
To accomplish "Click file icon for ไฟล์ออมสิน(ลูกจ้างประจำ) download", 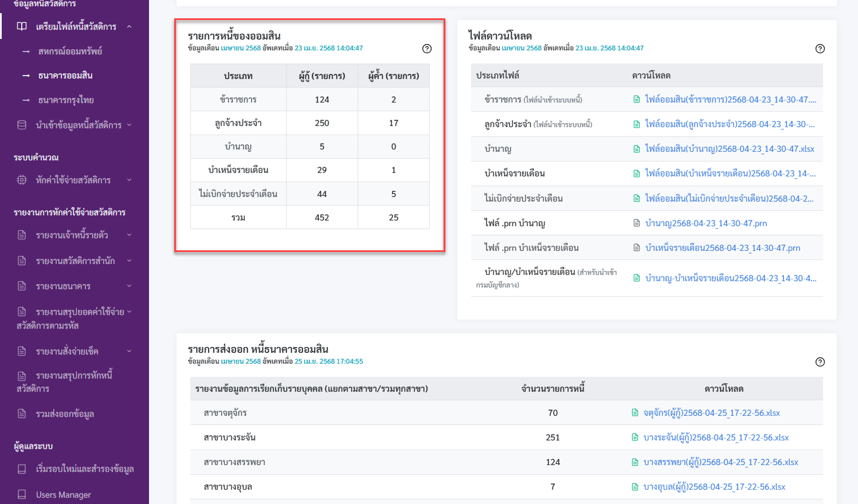I will [x=637, y=124].
